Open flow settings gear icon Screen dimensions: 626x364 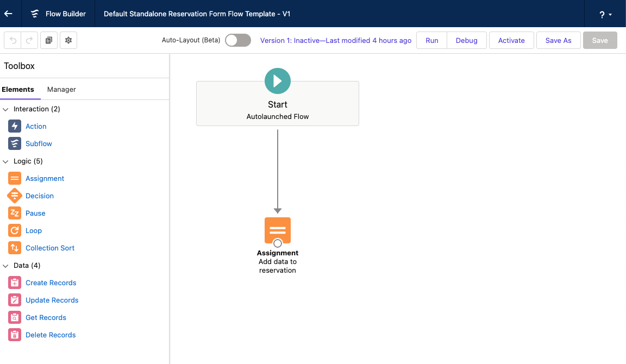(68, 41)
